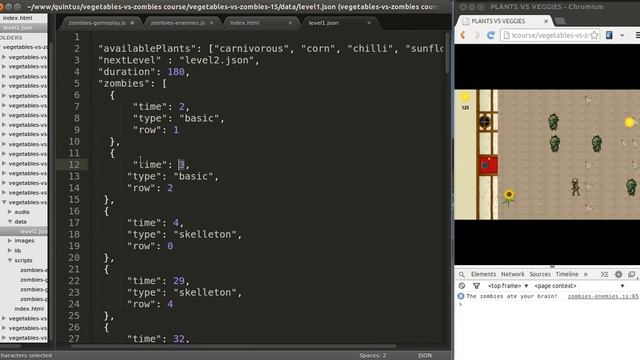Click the blue extension icon in Chromium toolbar
This screenshot has height=360, width=640.
point(609,36)
